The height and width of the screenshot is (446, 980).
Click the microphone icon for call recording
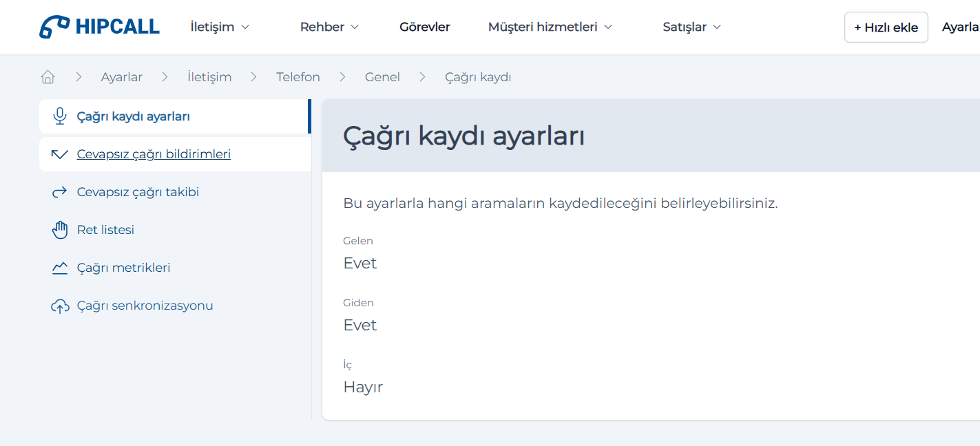tap(60, 116)
